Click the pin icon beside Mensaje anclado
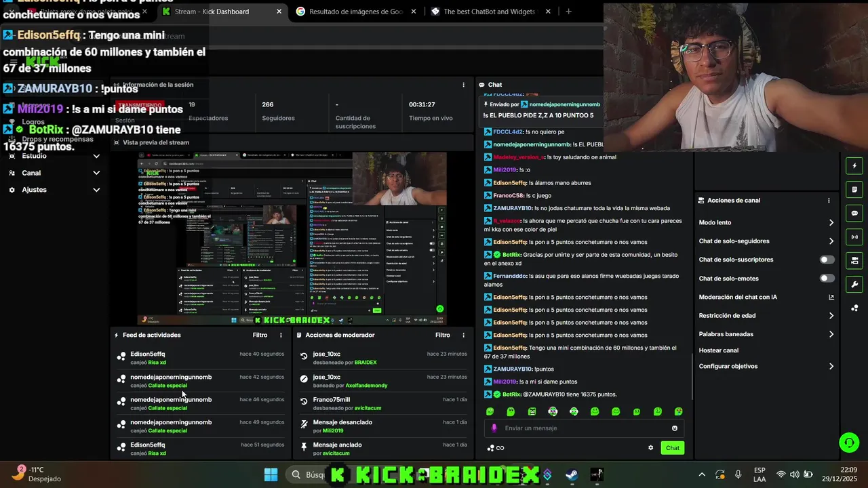The image size is (868, 488). coord(304,447)
